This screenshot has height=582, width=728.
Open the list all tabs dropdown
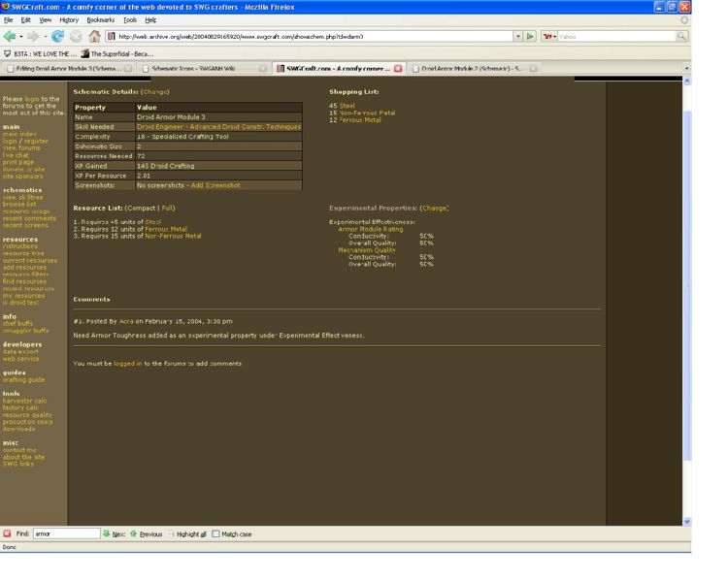[686, 69]
